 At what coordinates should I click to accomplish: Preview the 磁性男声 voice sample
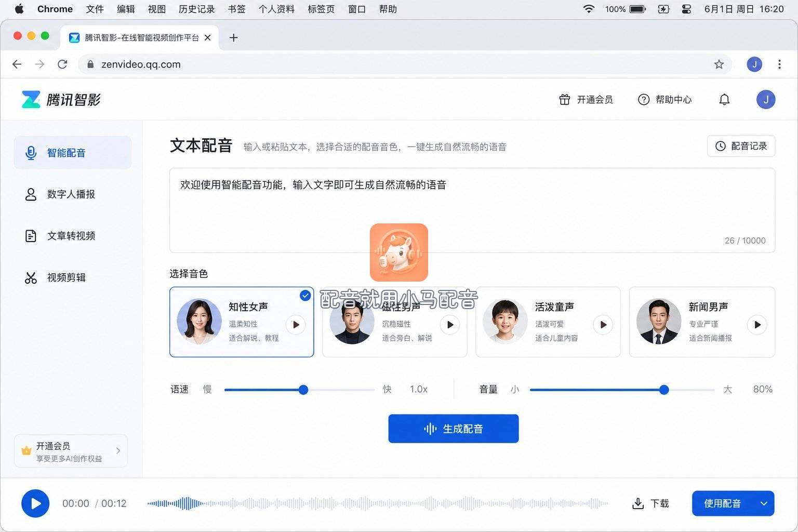[450, 325]
